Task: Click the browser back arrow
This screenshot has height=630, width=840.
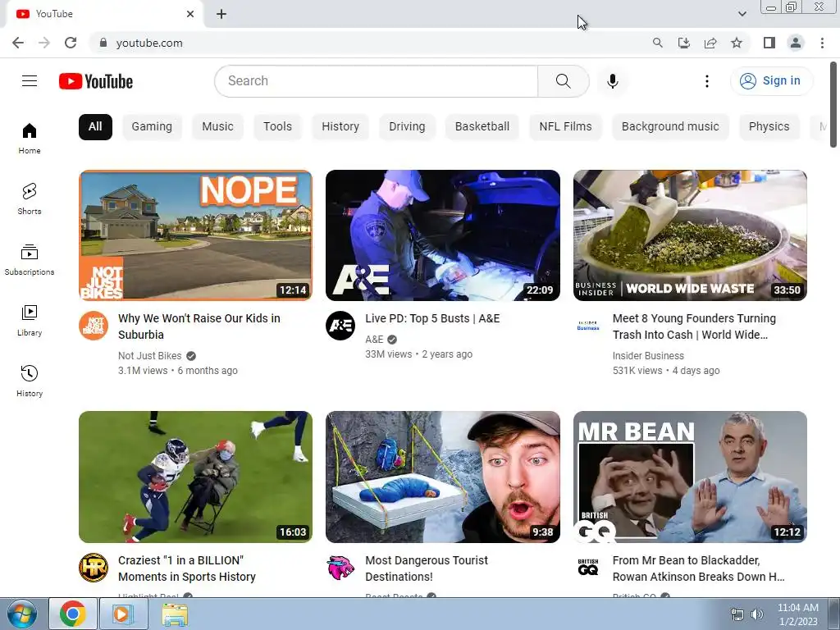Action: (x=18, y=43)
